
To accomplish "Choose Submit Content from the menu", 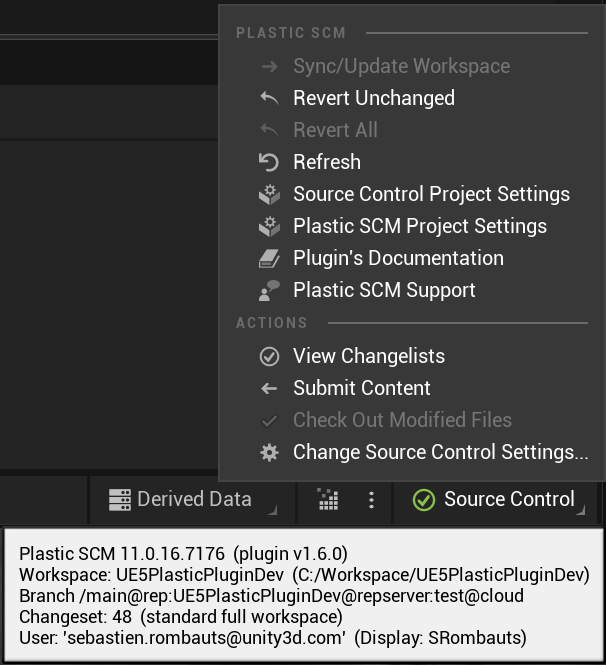I will 361,388.
